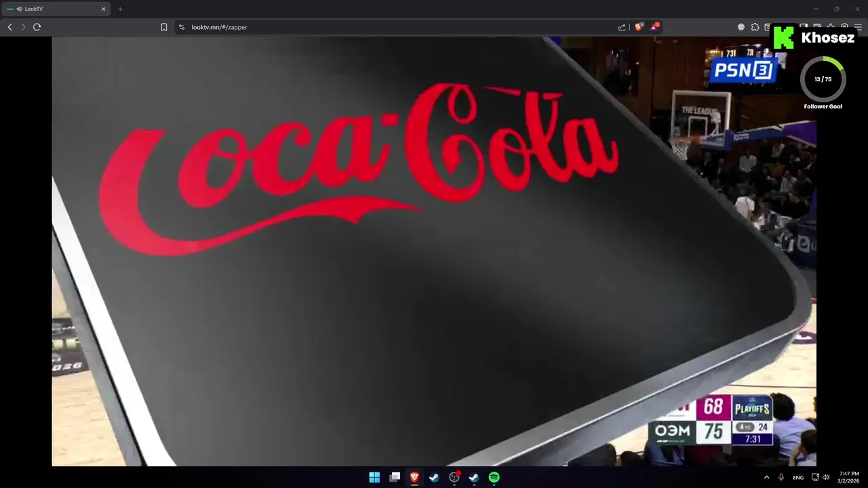This screenshot has width=868, height=488.
Task: Open Task View from the taskbar
Action: click(395, 477)
